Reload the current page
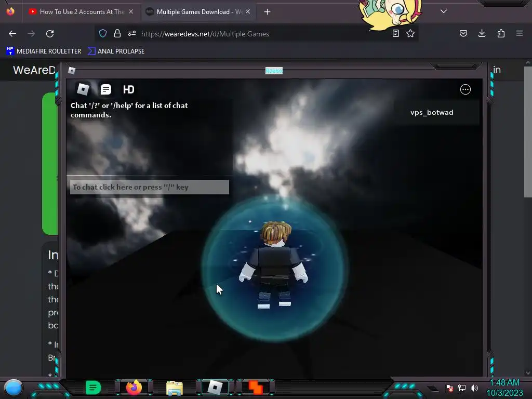Viewport: 532px width, 399px height. 50,34
